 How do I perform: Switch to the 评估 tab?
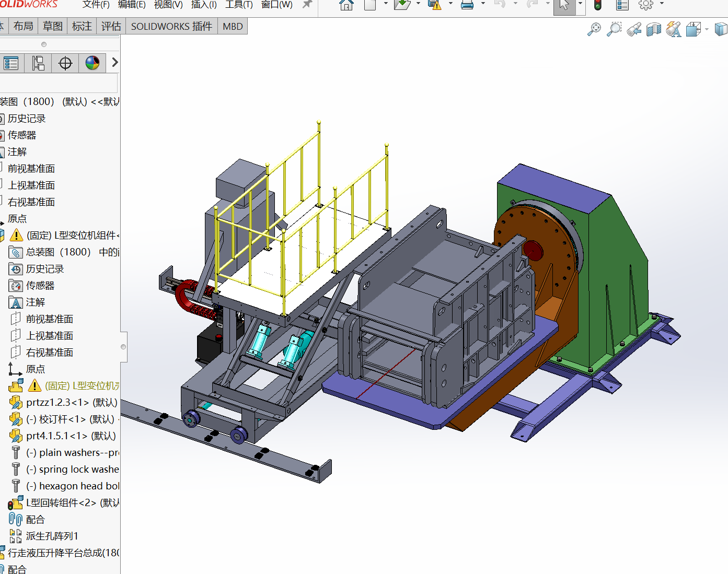[111, 26]
